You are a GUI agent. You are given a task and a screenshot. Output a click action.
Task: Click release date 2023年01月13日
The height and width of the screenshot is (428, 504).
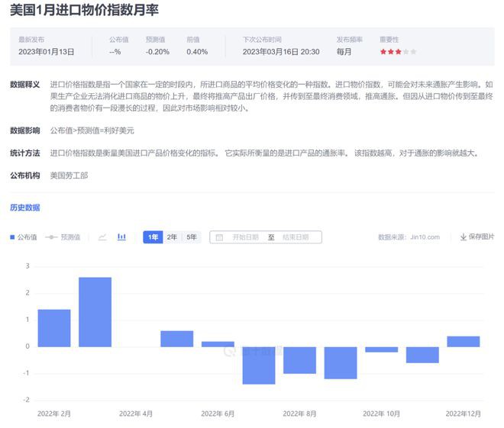click(x=47, y=52)
